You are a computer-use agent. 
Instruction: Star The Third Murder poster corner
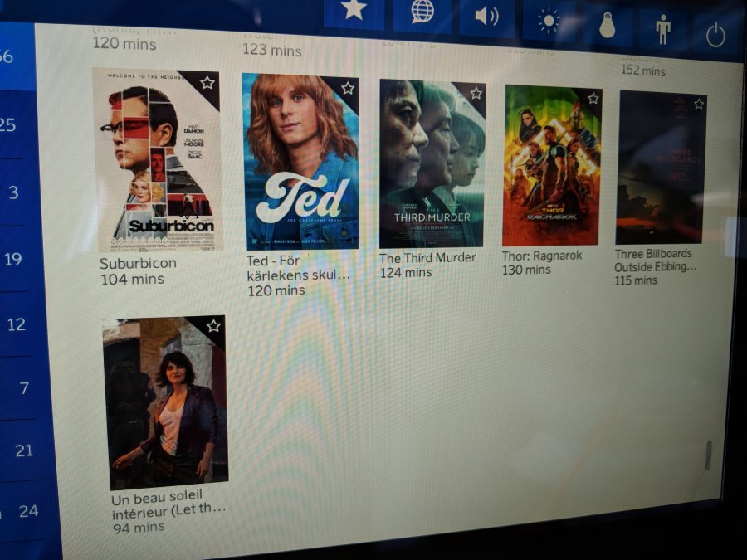coord(476,93)
